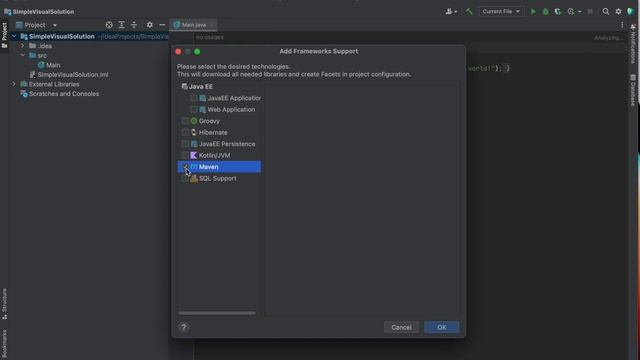Click the JavaEE Application label
The width and height of the screenshot is (640, 360).
[234, 98]
